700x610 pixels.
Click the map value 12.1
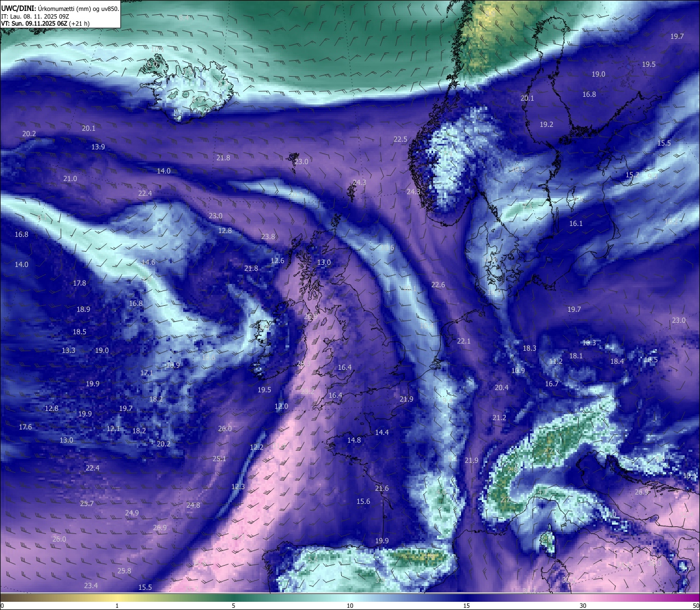click(x=113, y=428)
